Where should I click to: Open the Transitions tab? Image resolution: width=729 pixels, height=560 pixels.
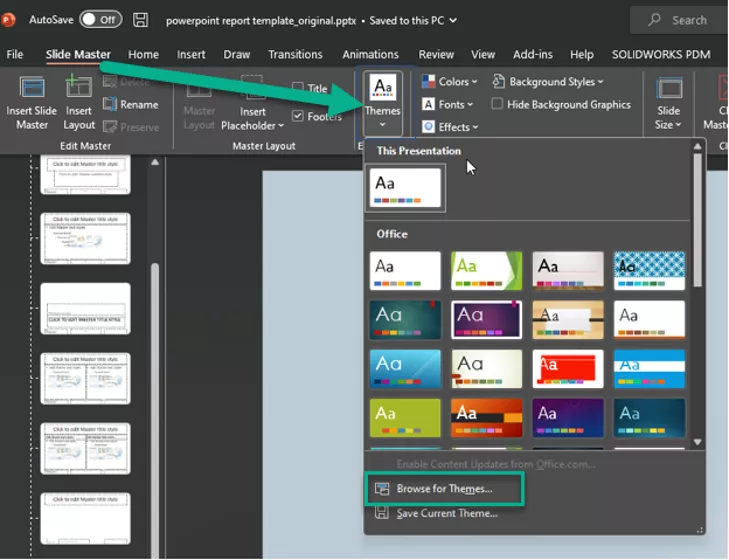tap(295, 54)
